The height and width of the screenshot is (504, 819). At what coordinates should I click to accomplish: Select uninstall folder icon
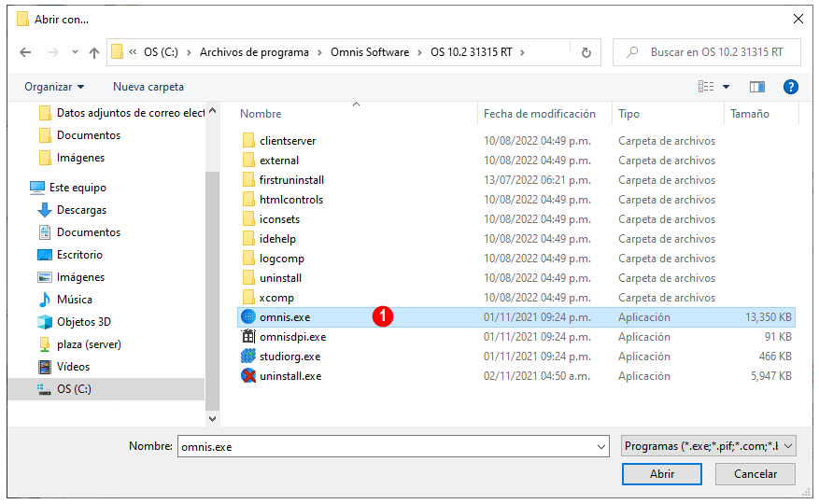tap(248, 278)
